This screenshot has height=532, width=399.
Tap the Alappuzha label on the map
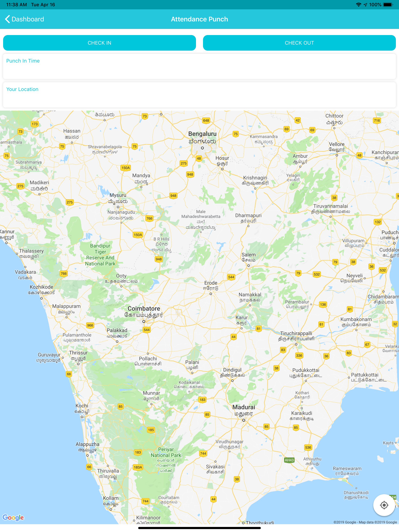click(87, 447)
